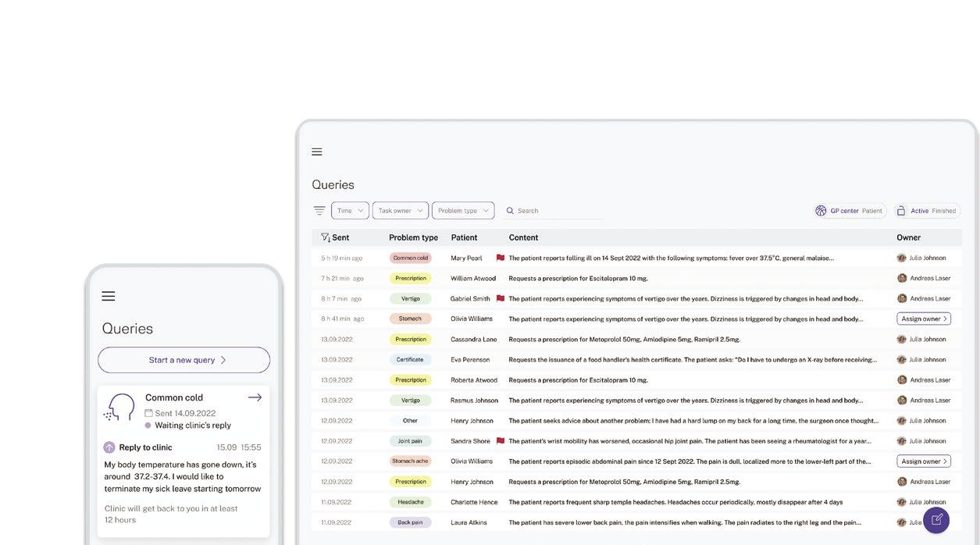The image size is (980, 545).
Task: Click the Prescription tag for Roberta Atwood
Action: [x=410, y=380]
